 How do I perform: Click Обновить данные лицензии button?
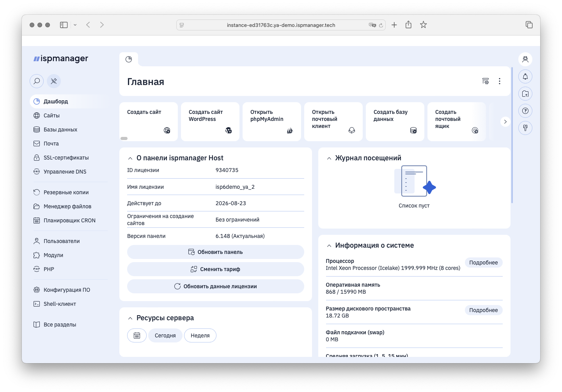click(x=216, y=286)
